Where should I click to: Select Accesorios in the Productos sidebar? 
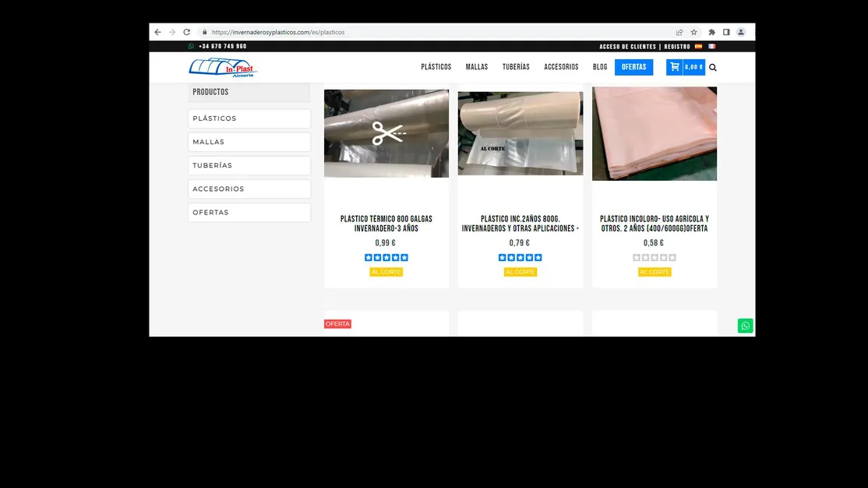[x=249, y=189]
